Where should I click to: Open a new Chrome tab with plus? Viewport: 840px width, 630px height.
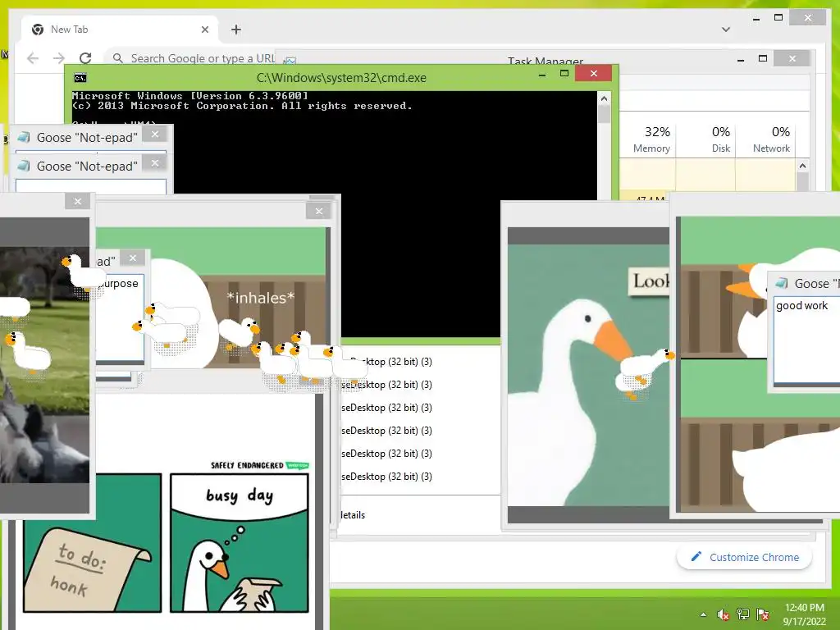tap(236, 30)
